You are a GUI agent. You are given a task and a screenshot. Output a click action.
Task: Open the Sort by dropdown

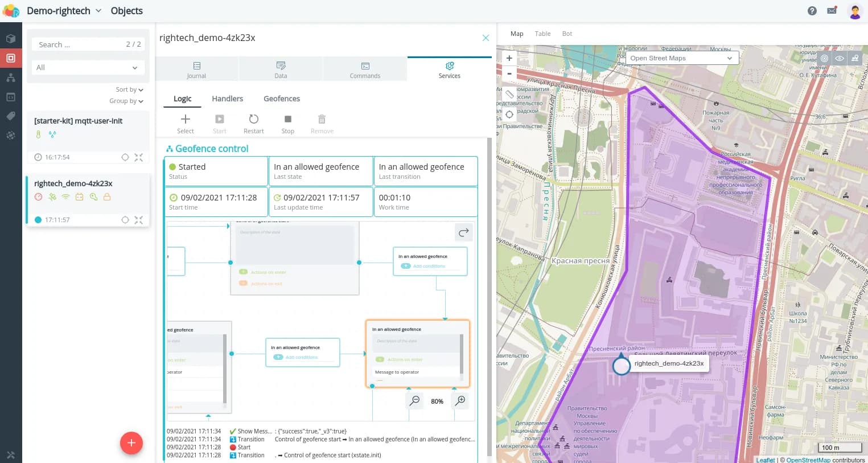click(x=129, y=89)
